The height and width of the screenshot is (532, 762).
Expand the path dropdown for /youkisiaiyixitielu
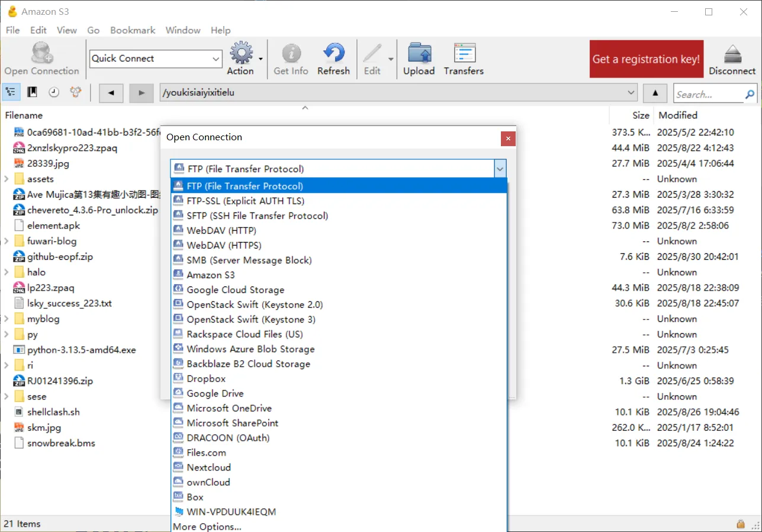[631, 93]
